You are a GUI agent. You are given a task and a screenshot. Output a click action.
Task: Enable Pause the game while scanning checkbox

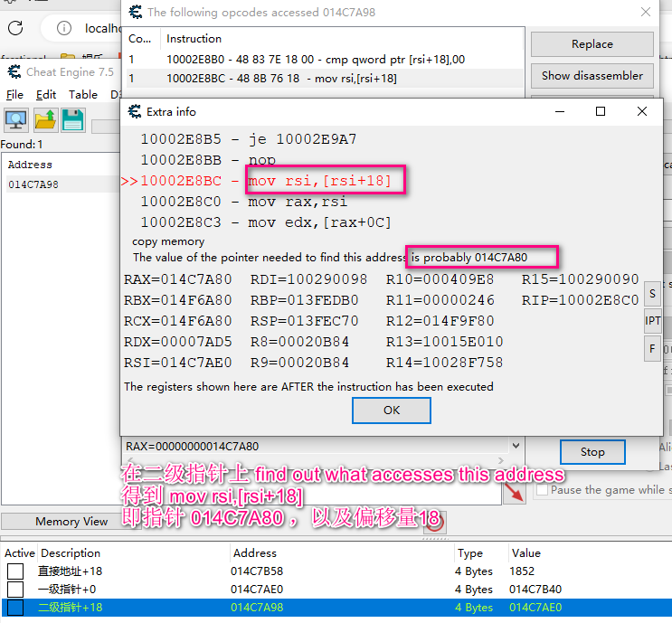(542, 490)
